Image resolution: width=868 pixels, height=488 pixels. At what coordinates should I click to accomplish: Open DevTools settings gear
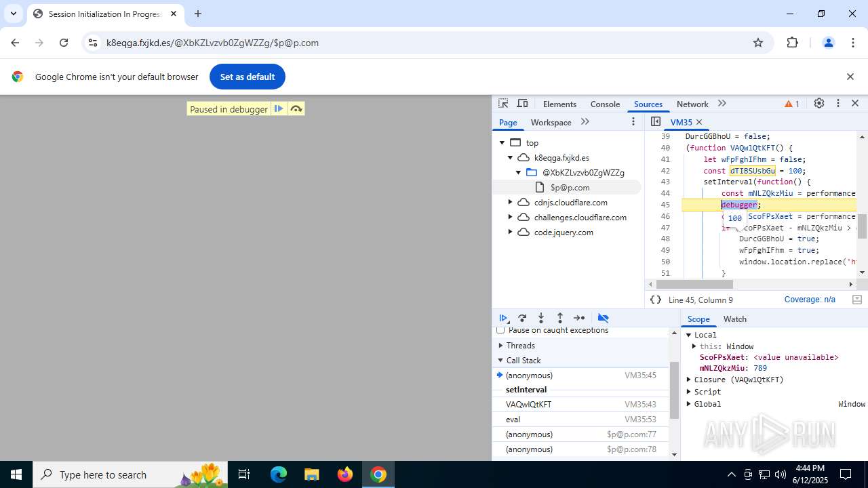[x=819, y=104]
